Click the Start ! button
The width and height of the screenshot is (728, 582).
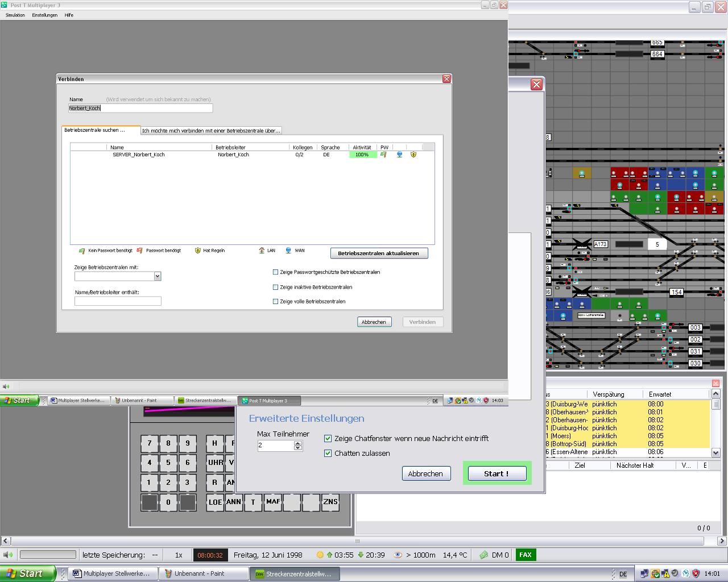click(497, 473)
